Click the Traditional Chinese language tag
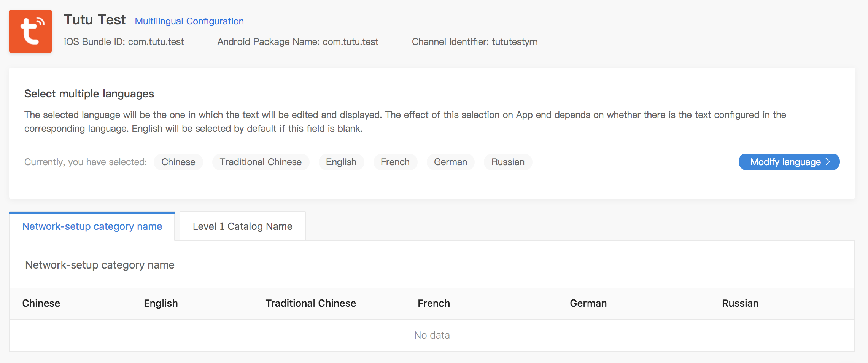The width and height of the screenshot is (868, 363). (261, 162)
